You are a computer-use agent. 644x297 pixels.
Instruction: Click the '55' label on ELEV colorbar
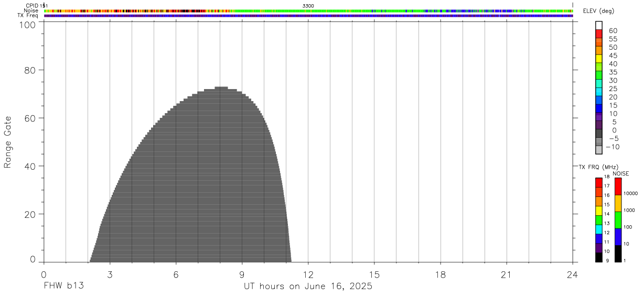click(613, 39)
